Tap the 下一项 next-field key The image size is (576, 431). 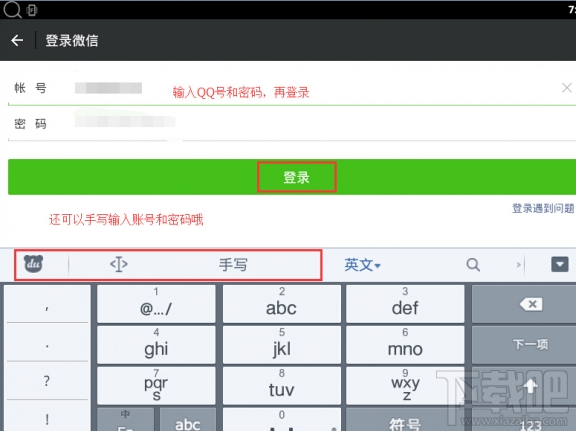coord(523,345)
